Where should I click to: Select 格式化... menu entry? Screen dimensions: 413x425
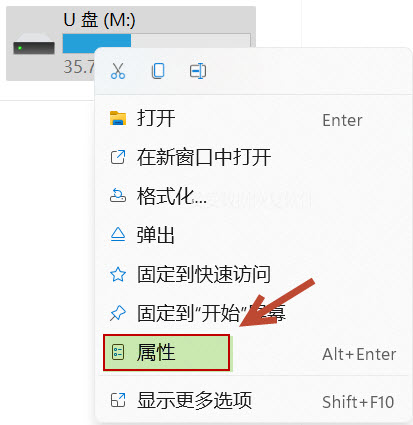tap(253, 196)
